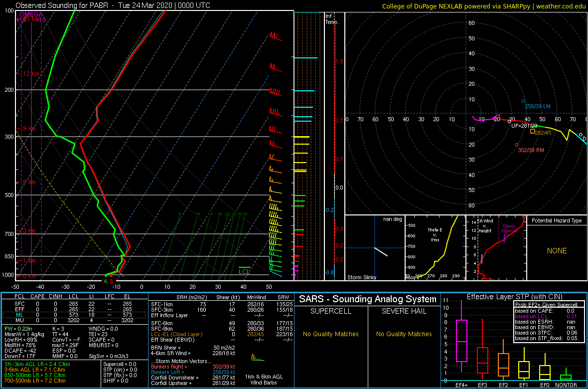Click the 'Effective Layer STP (with CIN)' title
588x389 pixels.
(514, 297)
